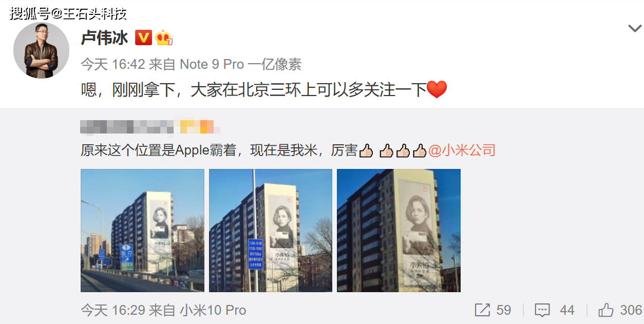
Task: Click the comment bubble icon
Action: (543, 310)
